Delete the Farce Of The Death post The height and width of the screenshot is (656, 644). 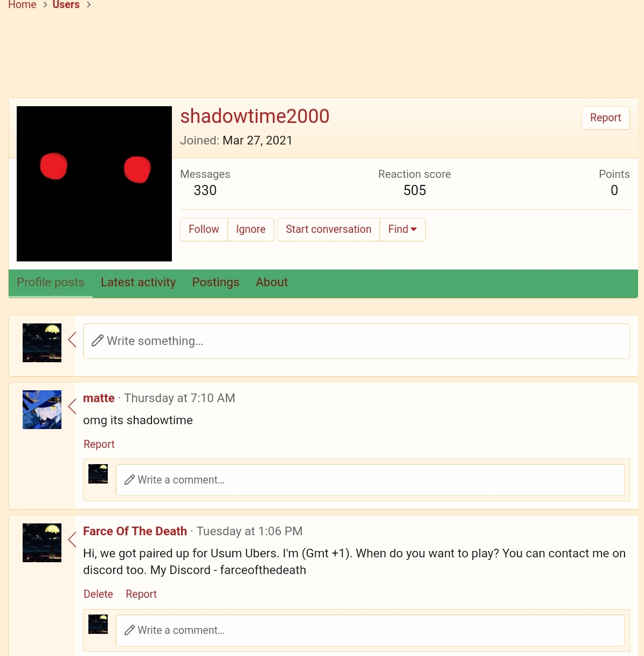click(x=98, y=594)
